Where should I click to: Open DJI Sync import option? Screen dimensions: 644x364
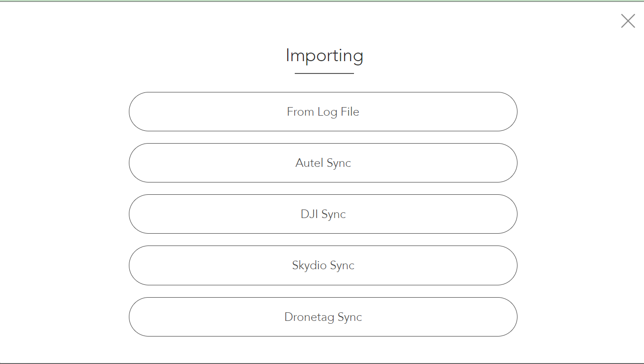click(323, 214)
